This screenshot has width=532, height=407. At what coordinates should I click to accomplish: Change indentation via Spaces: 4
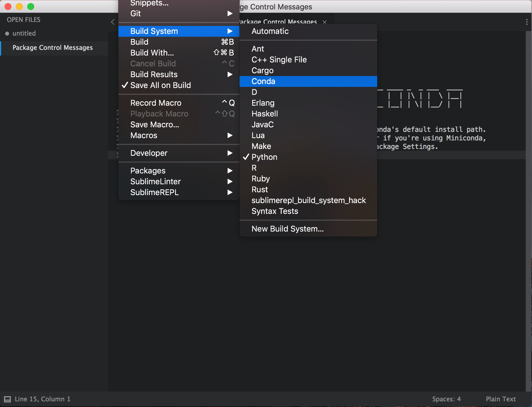446,399
